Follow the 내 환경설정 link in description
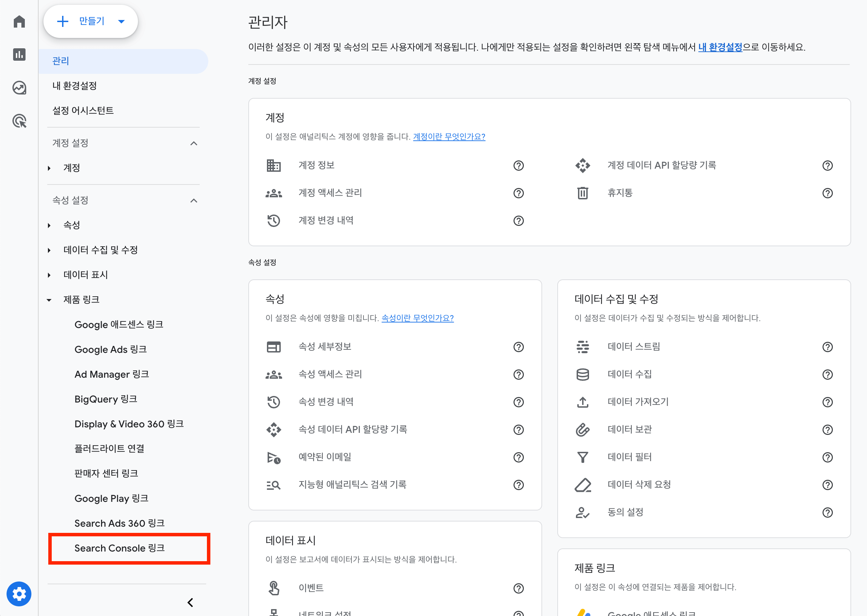The image size is (867, 616). [x=720, y=47]
